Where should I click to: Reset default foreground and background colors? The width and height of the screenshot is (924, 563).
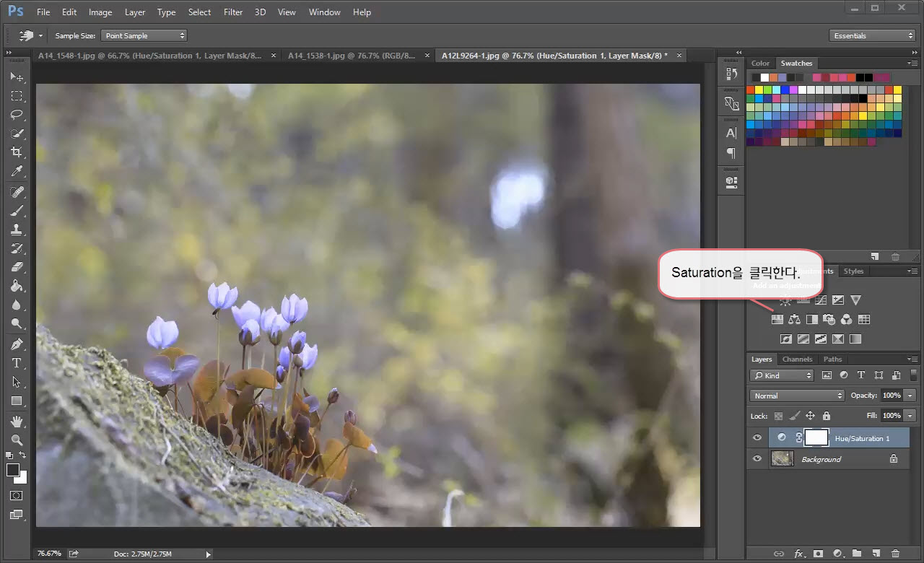coord(9,455)
